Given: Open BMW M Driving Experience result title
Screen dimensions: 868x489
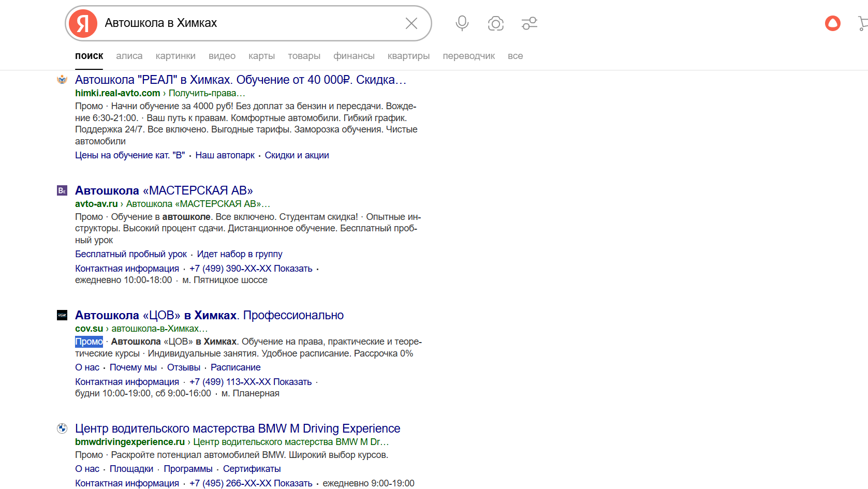Looking at the screenshot, I should tap(238, 428).
